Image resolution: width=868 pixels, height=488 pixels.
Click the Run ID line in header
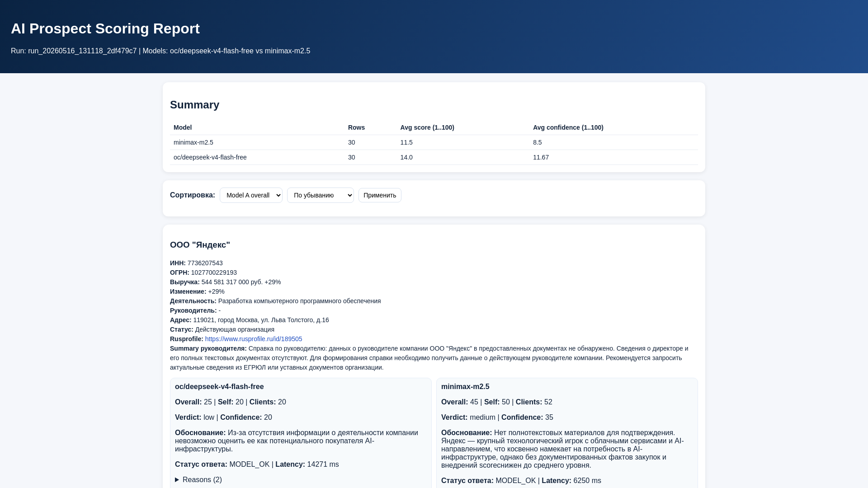tap(160, 51)
